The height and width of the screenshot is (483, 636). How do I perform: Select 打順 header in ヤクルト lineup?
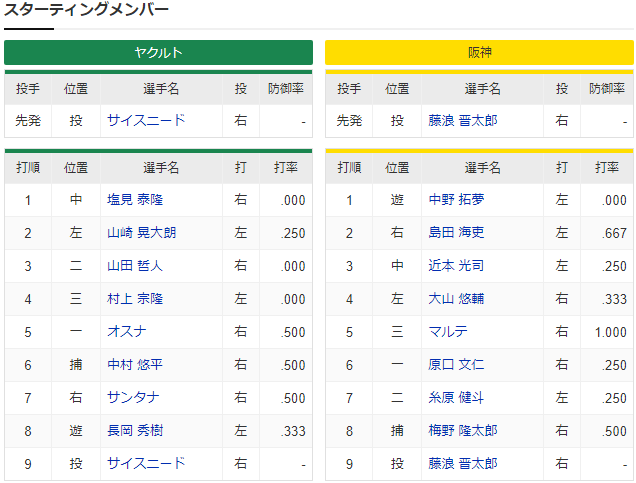click(28, 167)
